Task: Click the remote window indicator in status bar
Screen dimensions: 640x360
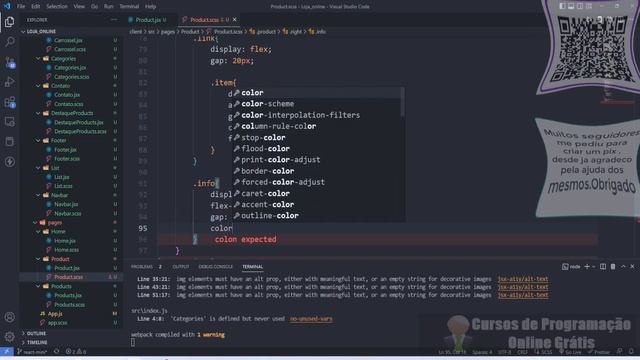Action: [7, 351]
